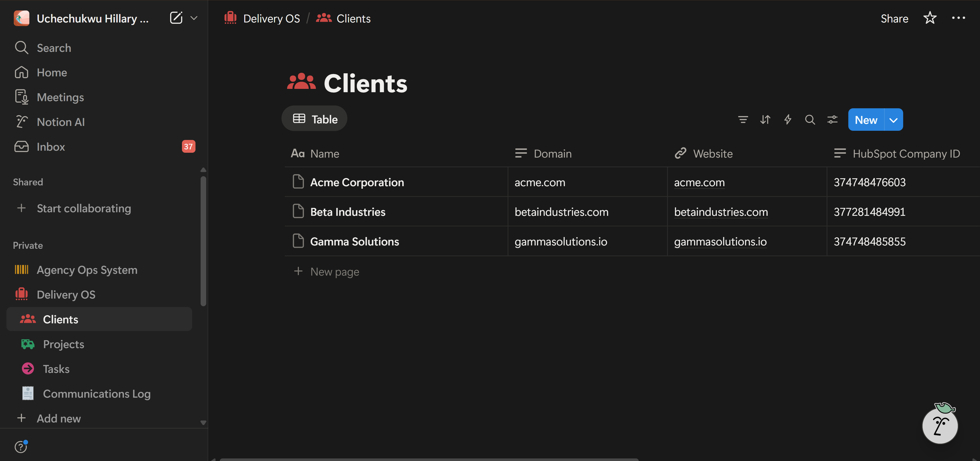
Task: Open the automations lightning icon
Action: pos(788,120)
